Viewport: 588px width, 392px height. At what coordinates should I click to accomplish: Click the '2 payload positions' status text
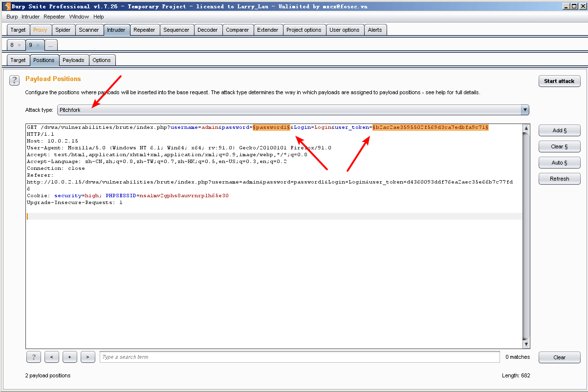click(x=48, y=375)
